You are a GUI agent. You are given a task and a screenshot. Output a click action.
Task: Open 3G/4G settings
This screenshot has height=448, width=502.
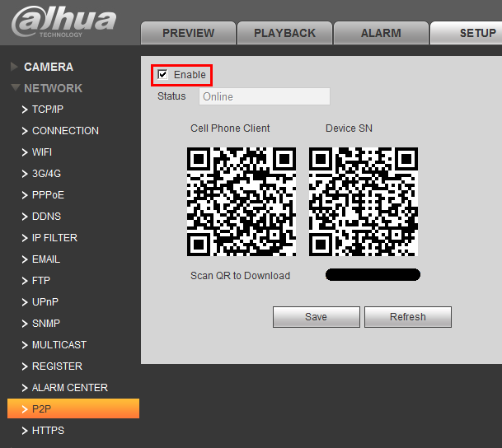coord(46,174)
